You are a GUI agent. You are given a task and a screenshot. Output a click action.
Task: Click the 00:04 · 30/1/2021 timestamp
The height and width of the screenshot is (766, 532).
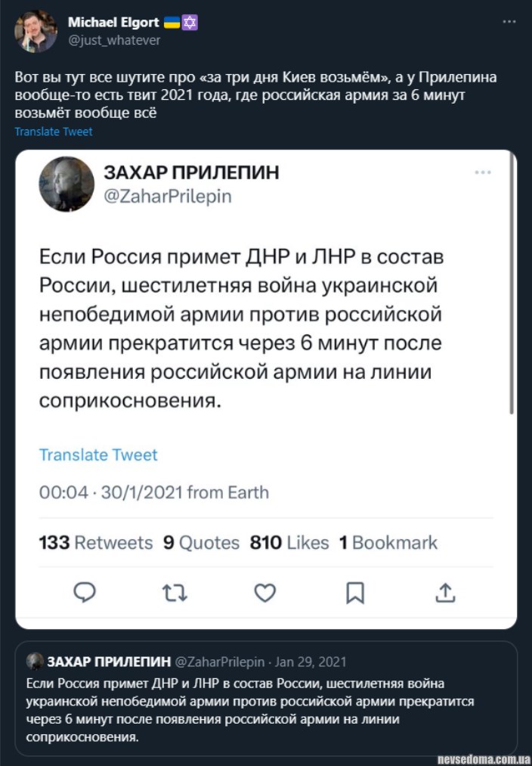click(x=153, y=492)
